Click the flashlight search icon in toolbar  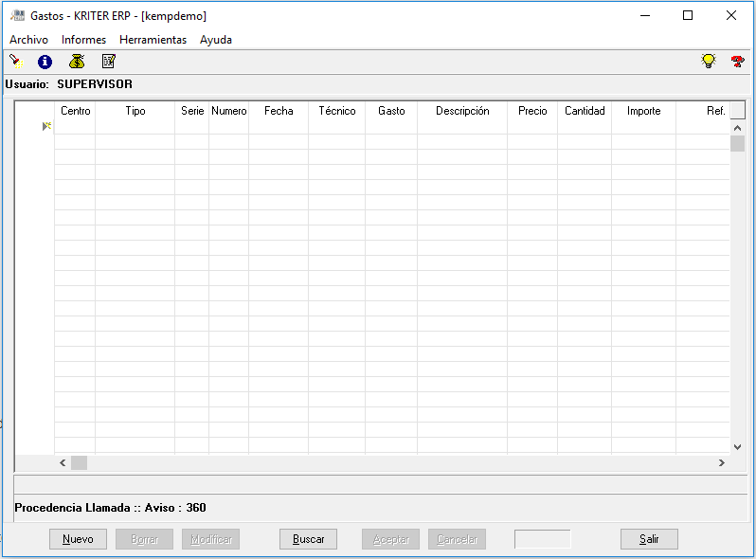[16, 62]
